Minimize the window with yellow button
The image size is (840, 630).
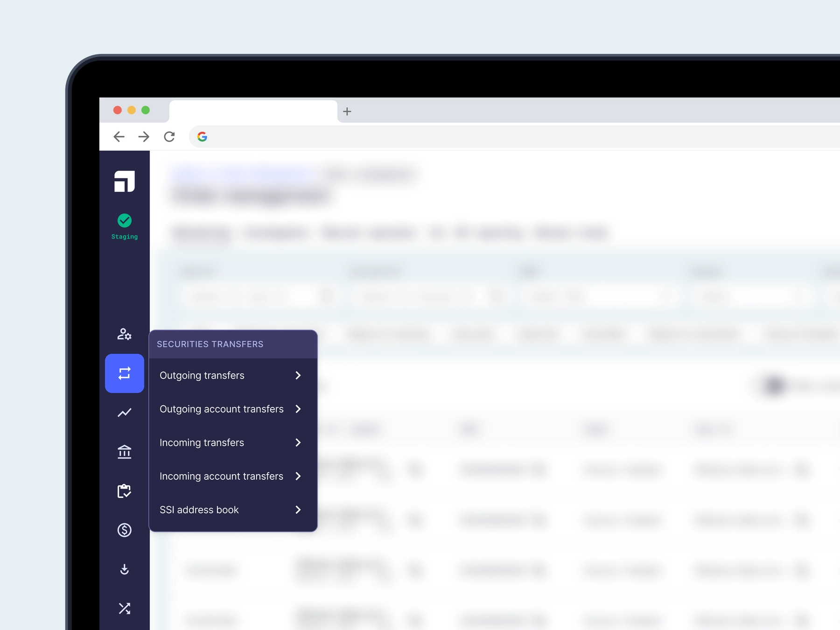132,110
